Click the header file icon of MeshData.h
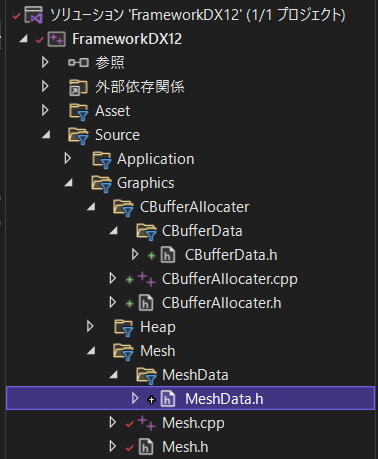Image resolution: width=378 pixels, height=459 pixels. pyautogui.click(x=168, y=399)
